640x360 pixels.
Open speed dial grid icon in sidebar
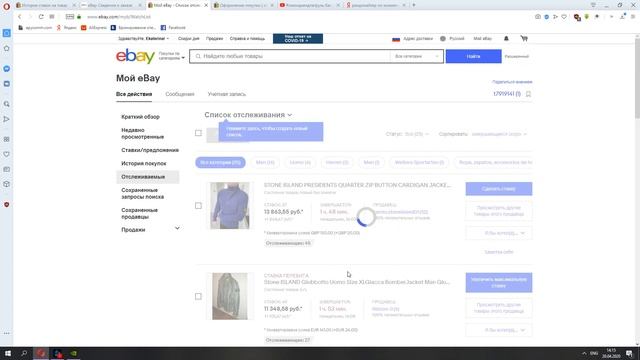point(7,139)
